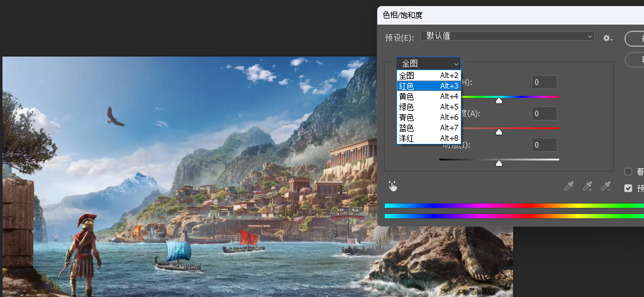Open the 预设 preset dropdown
The image size is (644, 297).
tap(507, 36)
